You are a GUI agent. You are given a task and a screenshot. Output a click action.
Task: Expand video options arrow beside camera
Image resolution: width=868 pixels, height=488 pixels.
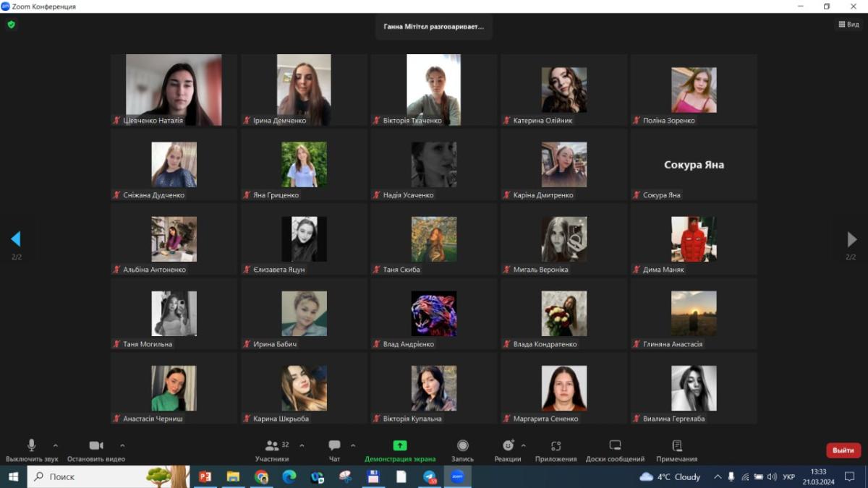coord(122,445)
